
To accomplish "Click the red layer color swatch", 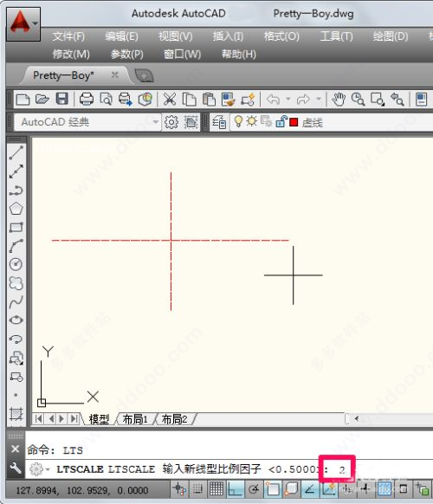I will [x=294, y=122].
